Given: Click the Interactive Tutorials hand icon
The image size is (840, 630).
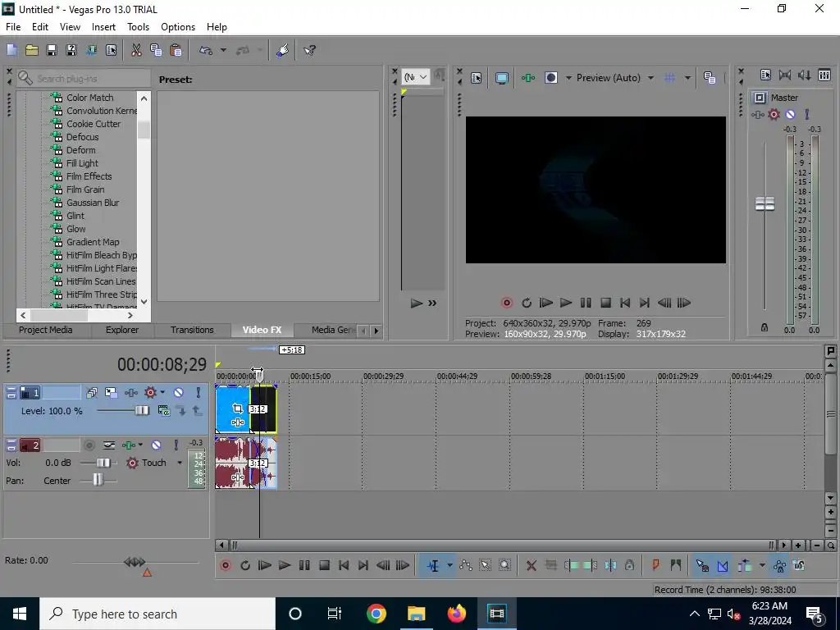Looking at the screenshot, I should click(x=282, y=50).
